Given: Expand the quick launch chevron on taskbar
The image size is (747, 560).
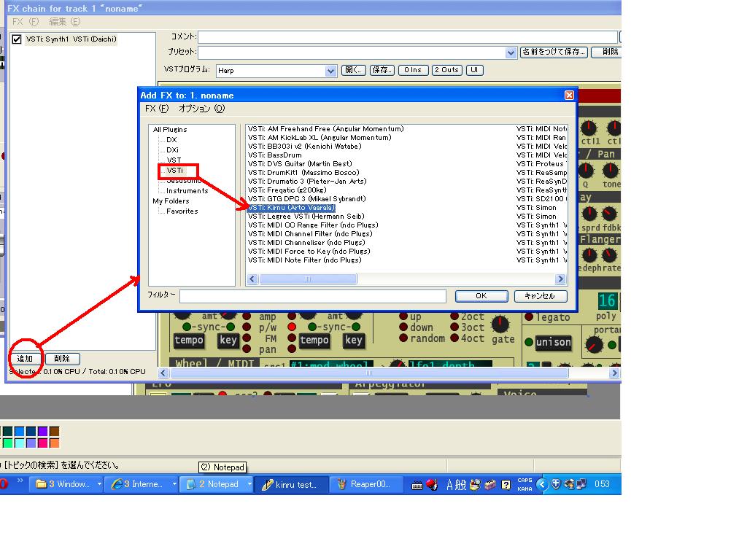Looking at the screenshot, I should [x=20, y=480].
